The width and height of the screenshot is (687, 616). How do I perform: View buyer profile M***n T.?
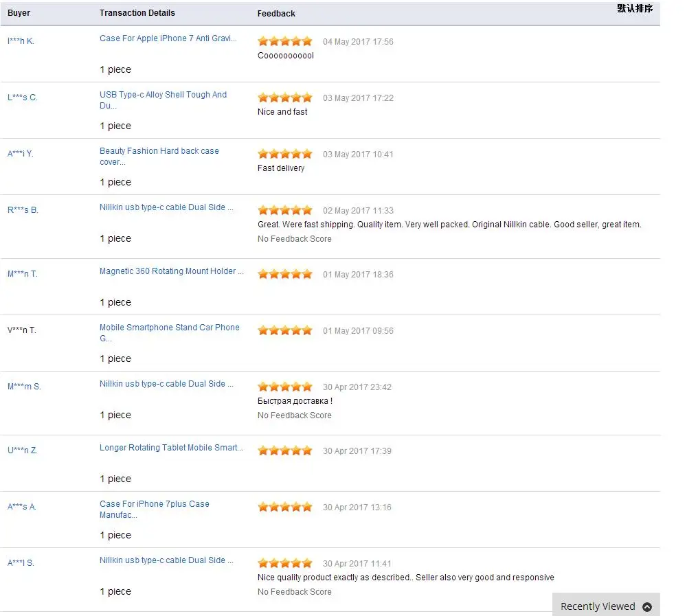(x=23, y=274)
